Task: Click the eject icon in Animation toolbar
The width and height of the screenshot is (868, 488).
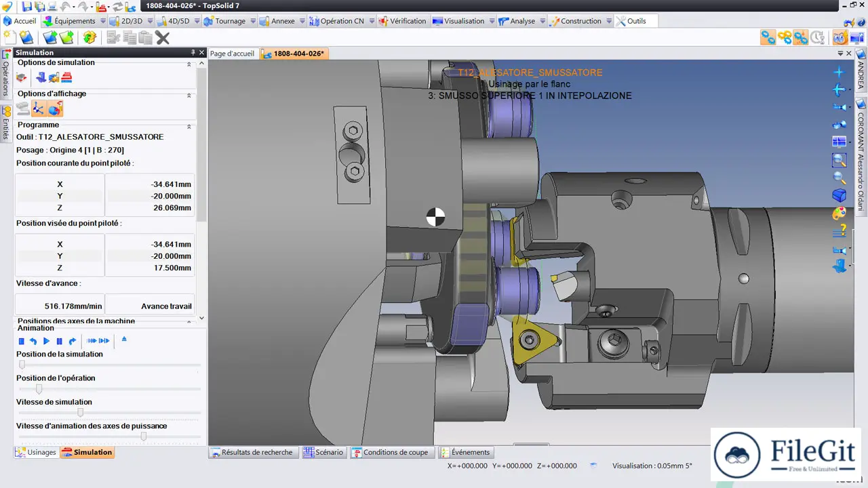Action: pos(124,340)
